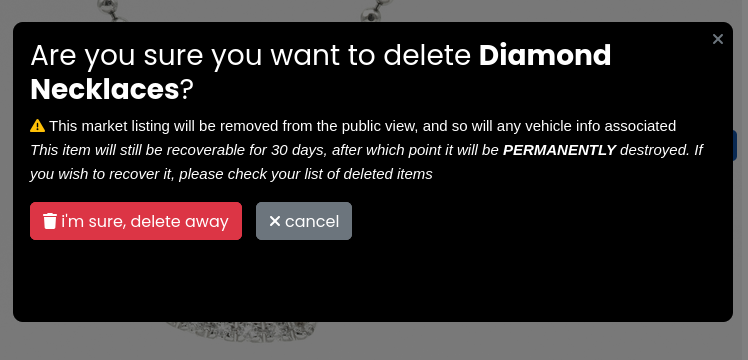This screenshot has width=748, height=360.
Task: Cancel the deletion with the cancel button
Action: 304,221
